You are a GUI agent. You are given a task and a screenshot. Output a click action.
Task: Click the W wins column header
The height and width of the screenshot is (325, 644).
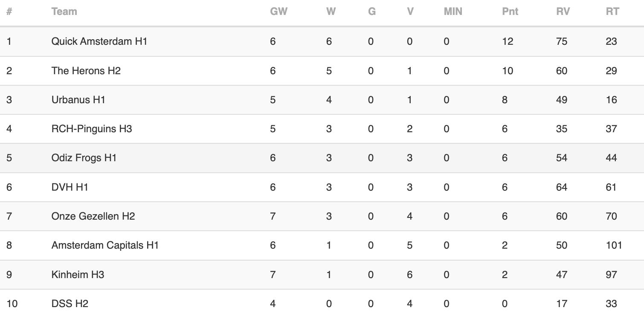pos(331,12)
